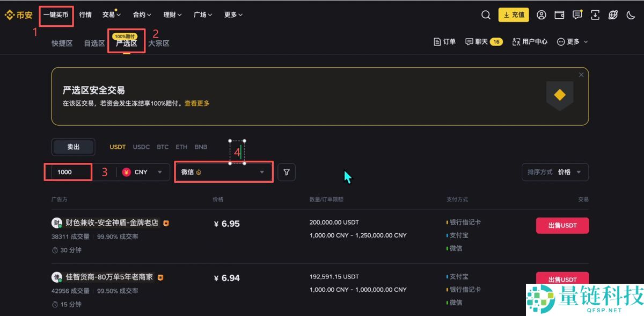
Task: Select the USDT asset option
Action: (118, 146)
